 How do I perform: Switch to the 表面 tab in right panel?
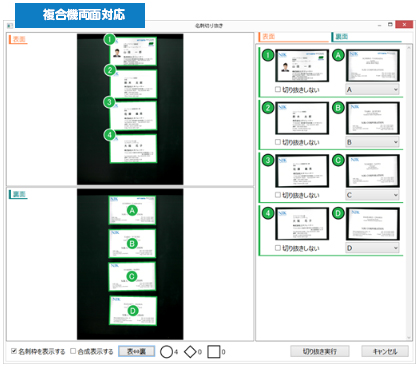click(293, 37)
